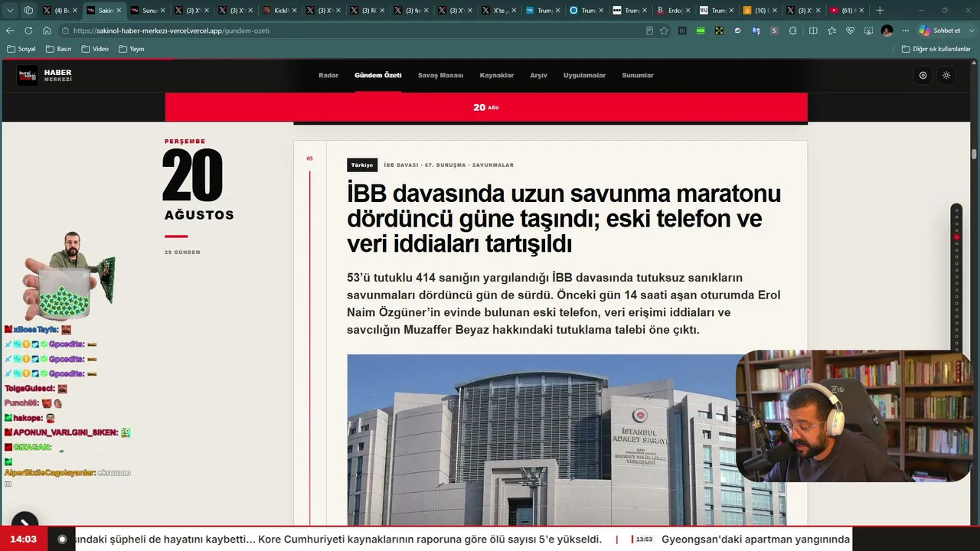Screen dimensions: 980x551
Task: Expand the chevron next to Sohbet et
Action: coord(971,31)
